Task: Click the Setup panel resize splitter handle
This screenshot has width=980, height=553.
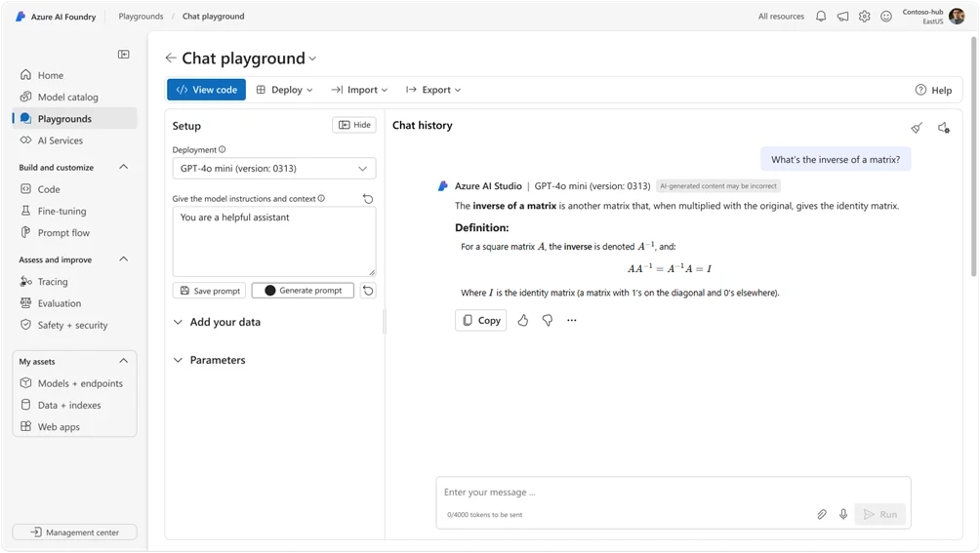Action: coord(385,322)
